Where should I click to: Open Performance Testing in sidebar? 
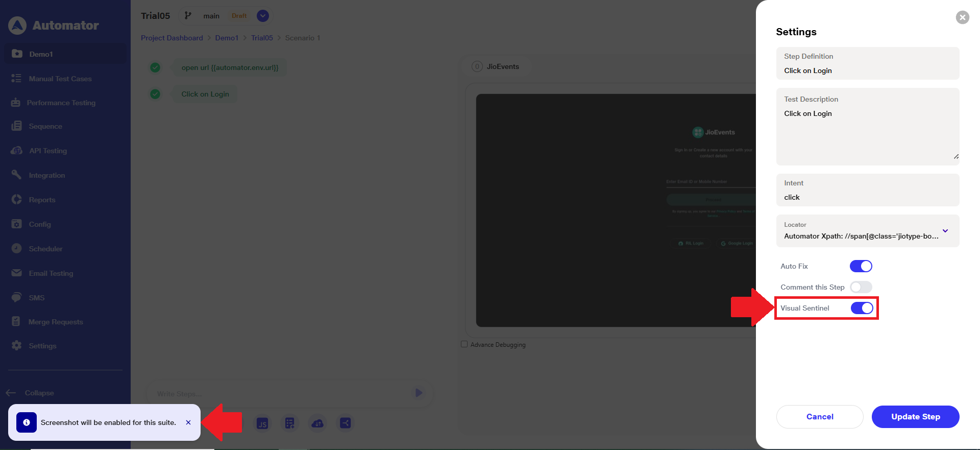tap(61, 103)
